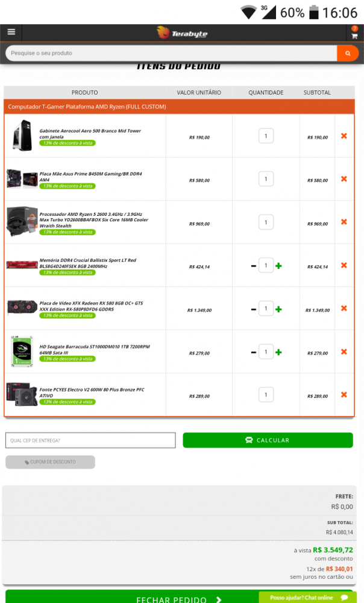Click the orange search magnifier button
Image resolution: width=364 pixels, height=603 pixels.
click(348, 54)
